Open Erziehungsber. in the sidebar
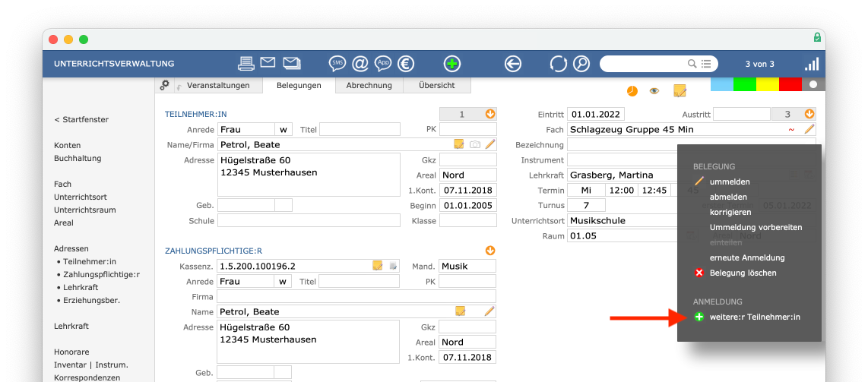The height and width of the screenshot is (382, 868). tap(91, 300)
